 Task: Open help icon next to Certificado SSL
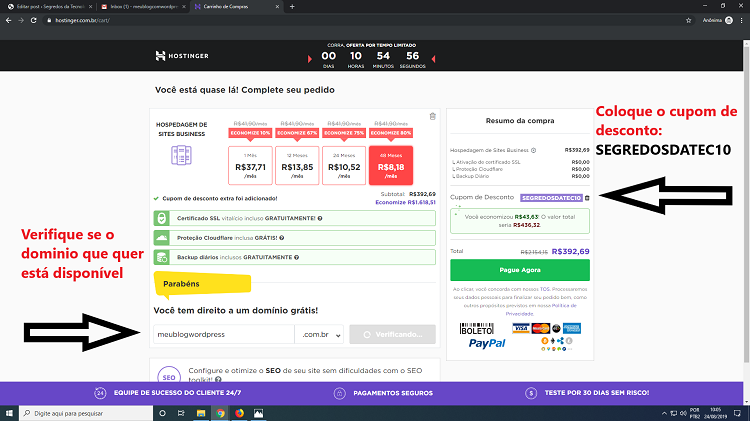320,218
